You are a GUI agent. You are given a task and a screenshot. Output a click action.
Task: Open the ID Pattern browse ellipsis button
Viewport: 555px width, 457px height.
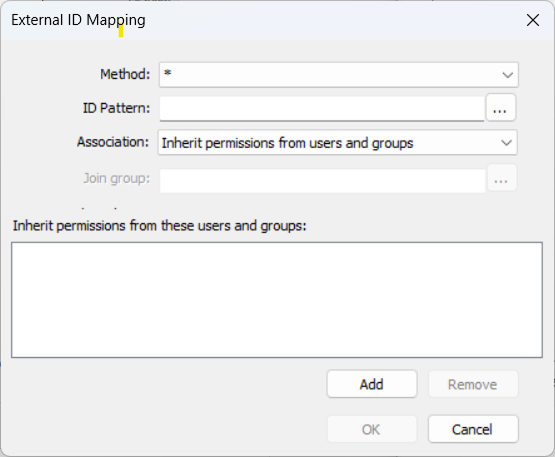pos(500,108)
